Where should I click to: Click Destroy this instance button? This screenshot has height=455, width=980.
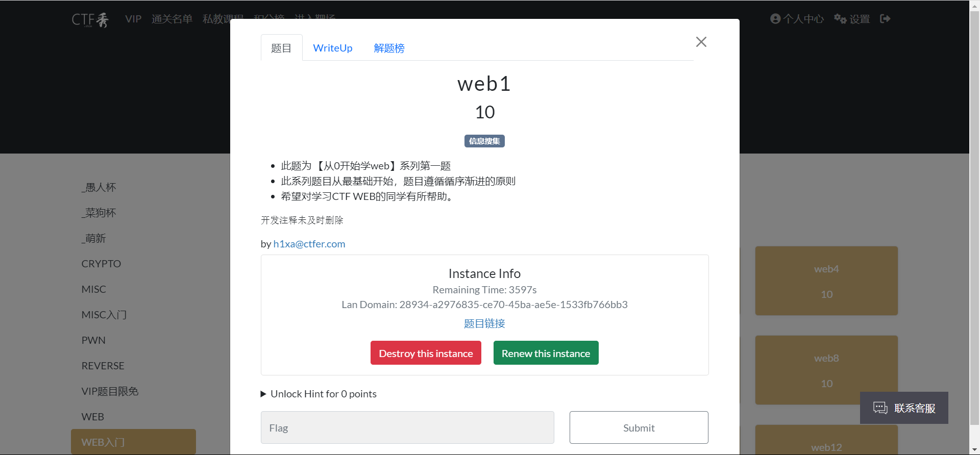(x=426, y=353)
